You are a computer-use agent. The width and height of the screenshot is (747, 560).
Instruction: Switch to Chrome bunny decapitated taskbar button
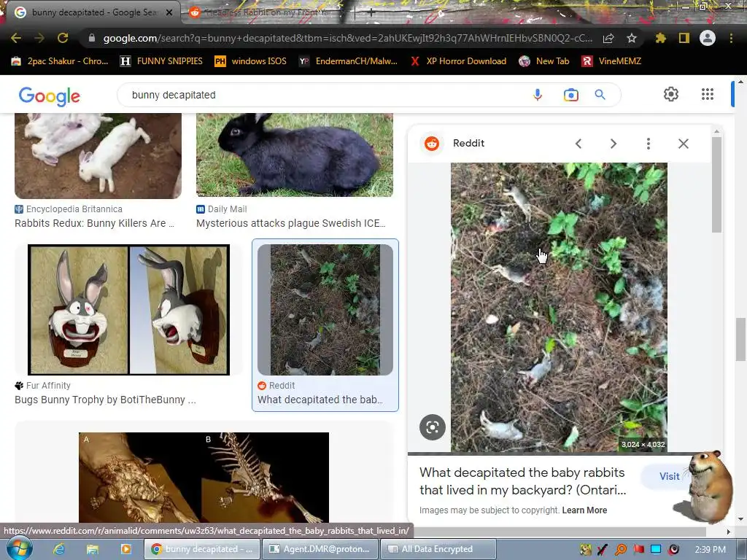tap(202, 549)
